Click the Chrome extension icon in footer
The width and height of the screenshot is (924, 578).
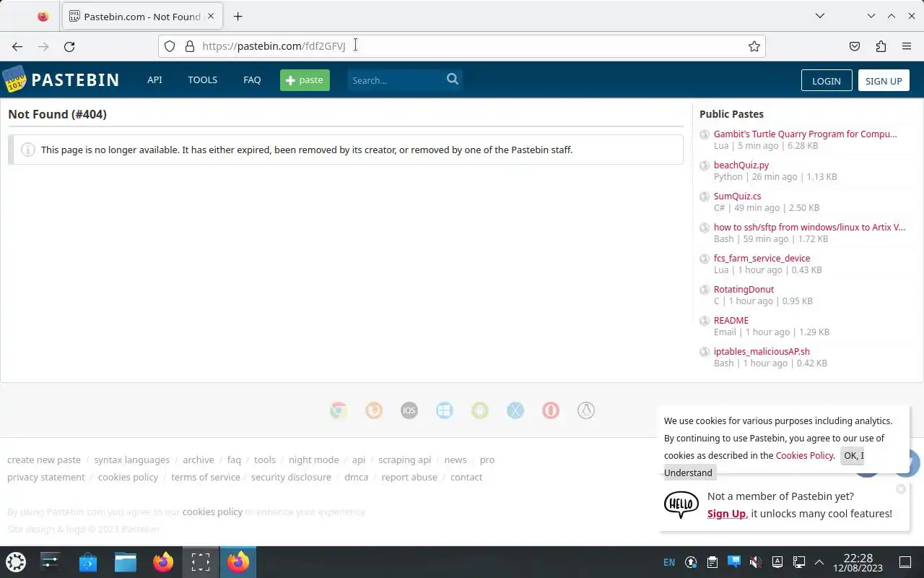[339, 410]
